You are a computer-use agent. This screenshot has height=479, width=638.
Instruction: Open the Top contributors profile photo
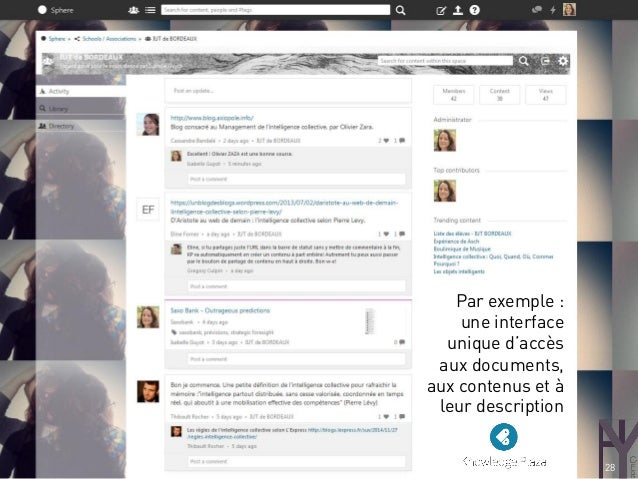pyautogui.click(x=445, y=191)
